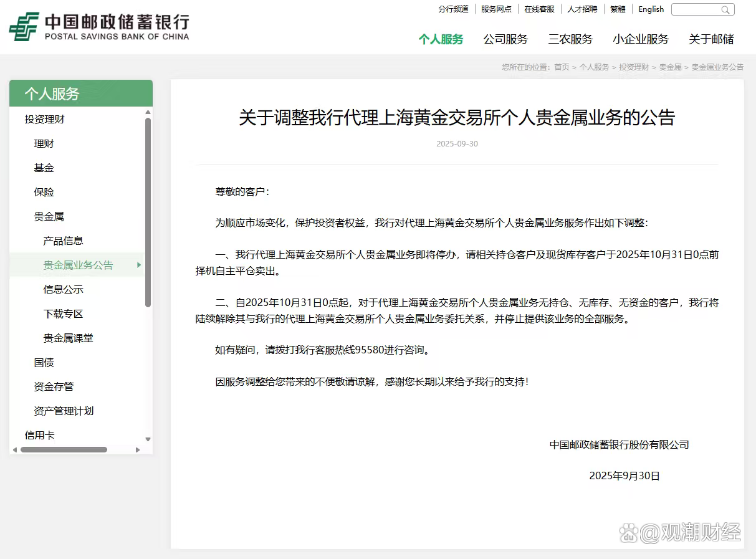
Task: Switch to the 公司服务 tab
Action: [505, 39]
